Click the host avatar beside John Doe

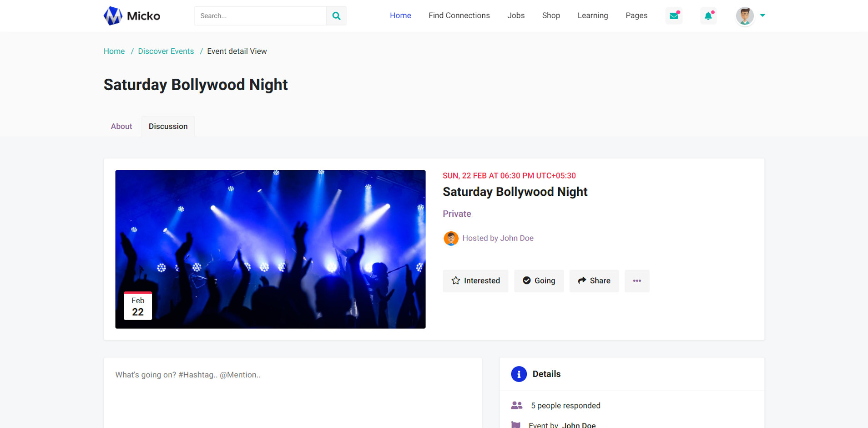(451, 238)
